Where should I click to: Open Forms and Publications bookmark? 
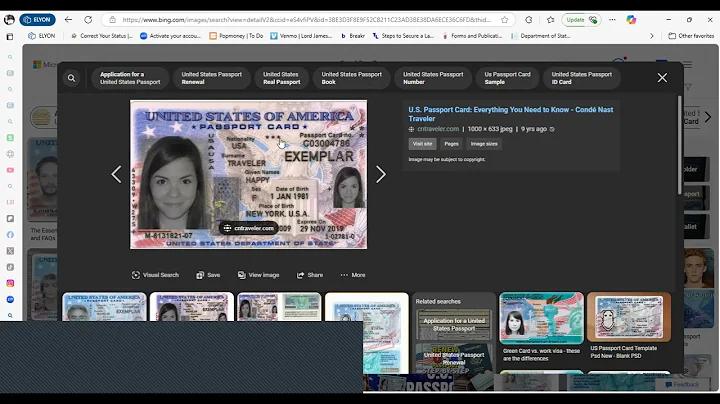click(472, 36)
